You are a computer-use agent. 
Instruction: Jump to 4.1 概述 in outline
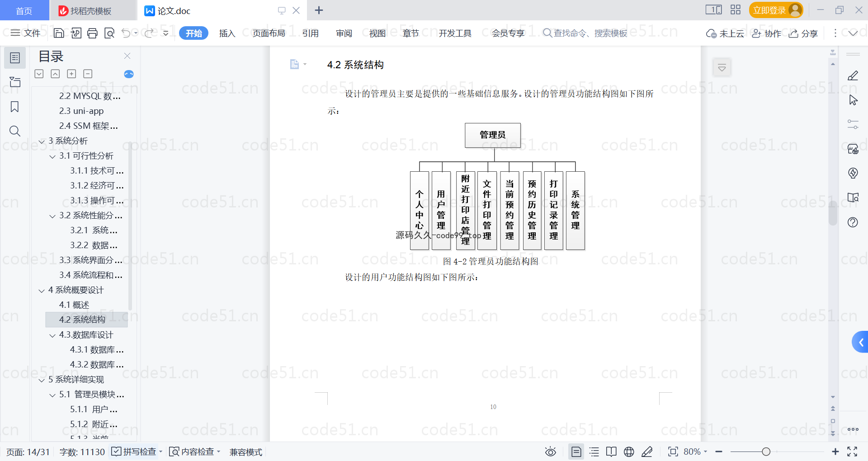[74, 305]
